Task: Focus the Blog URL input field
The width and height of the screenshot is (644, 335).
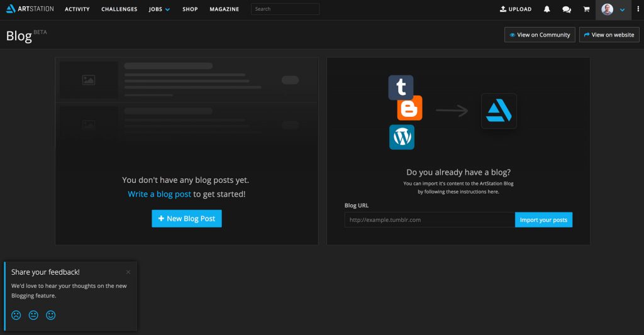Action: (430, 220)
